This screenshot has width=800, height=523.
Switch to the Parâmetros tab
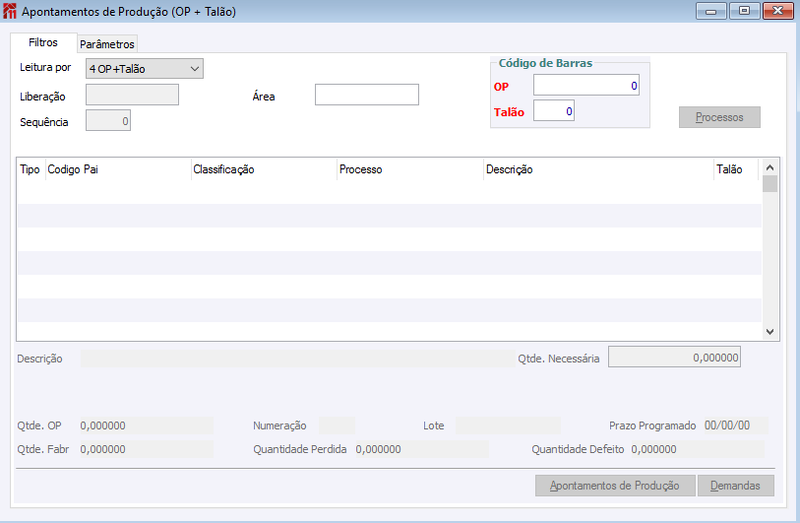pos(107,44)
